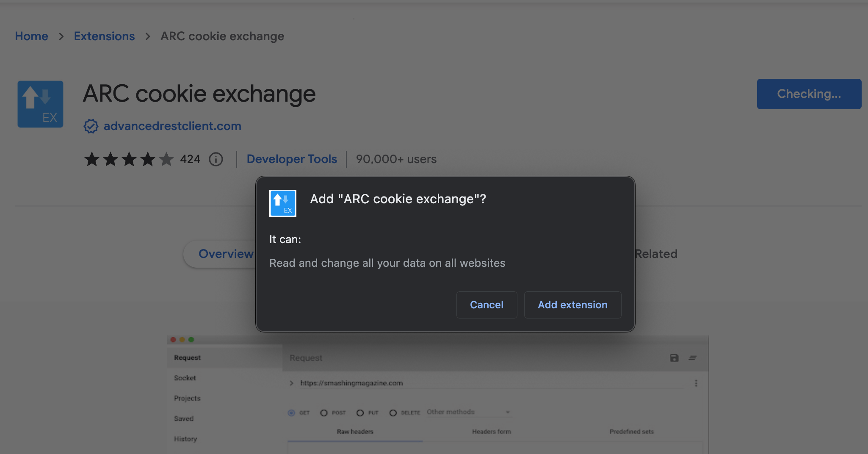Click the Checking... progress button
This screenshot has width=868, height=454.
coord(808,94)
